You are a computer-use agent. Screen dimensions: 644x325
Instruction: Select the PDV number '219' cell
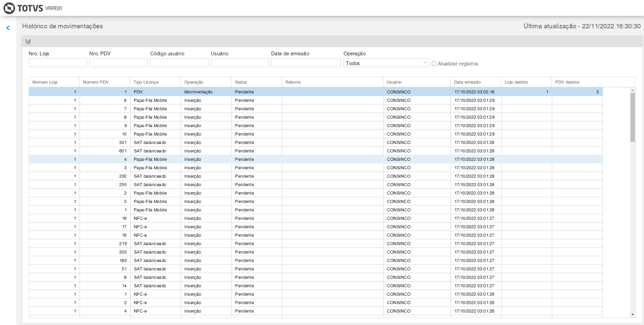click(105, 244)
